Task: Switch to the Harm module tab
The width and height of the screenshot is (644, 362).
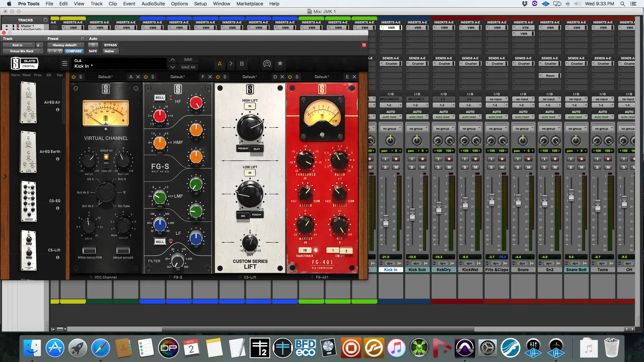Action: (15, 75)
